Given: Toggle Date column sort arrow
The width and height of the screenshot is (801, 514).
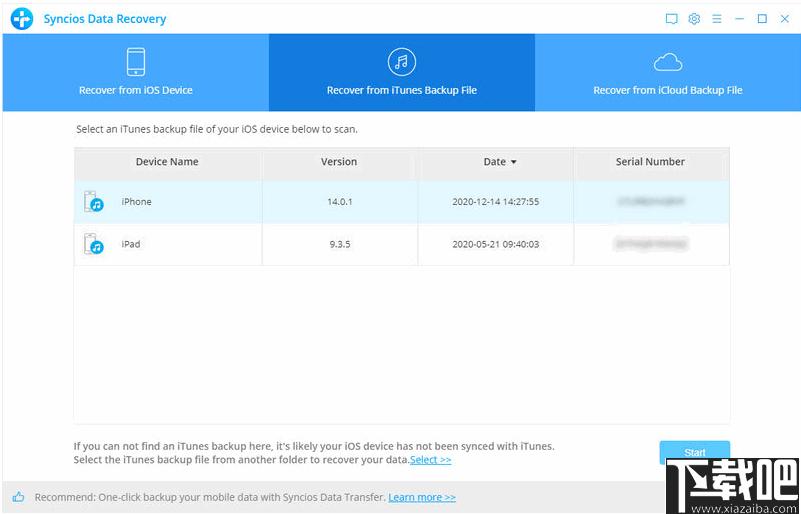Looking at the screenshot, I should pyautogui.click(x=514, y=162).
